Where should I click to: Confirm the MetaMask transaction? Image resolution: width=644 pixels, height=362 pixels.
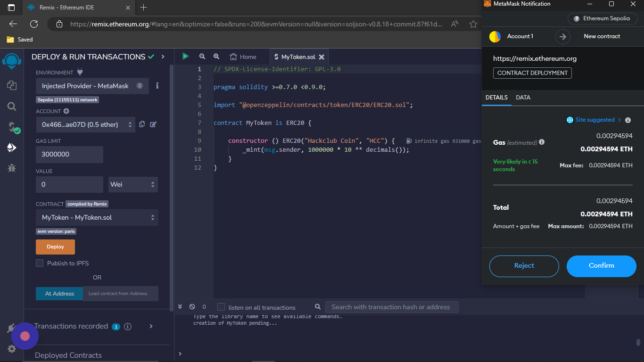tap(601, 266)
